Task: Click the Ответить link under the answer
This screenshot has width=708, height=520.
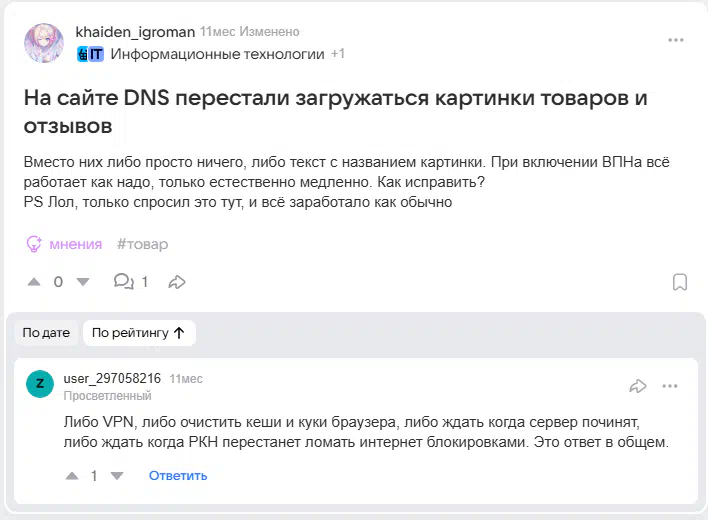Action: tap(178, 476)
